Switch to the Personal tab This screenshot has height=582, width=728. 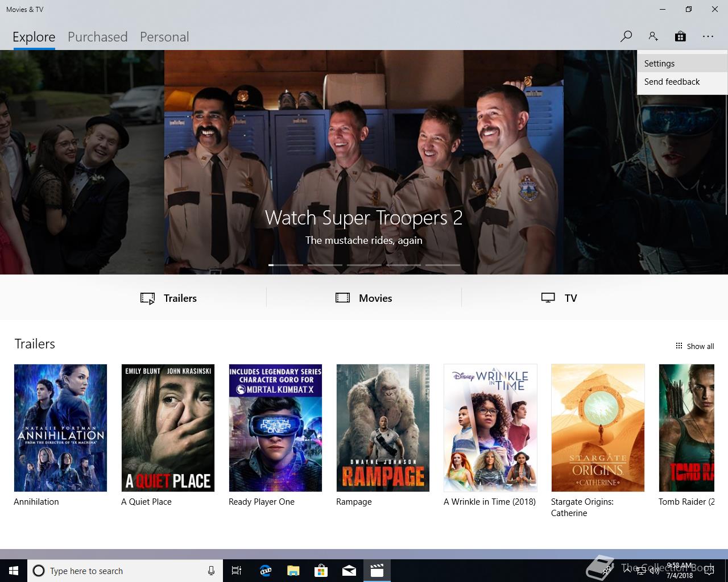164,37
